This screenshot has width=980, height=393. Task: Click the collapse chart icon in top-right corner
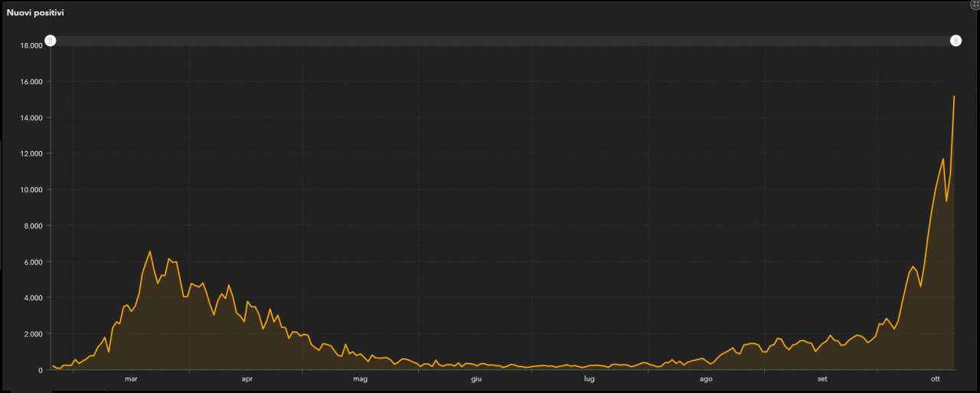click(x=975, y=4)
